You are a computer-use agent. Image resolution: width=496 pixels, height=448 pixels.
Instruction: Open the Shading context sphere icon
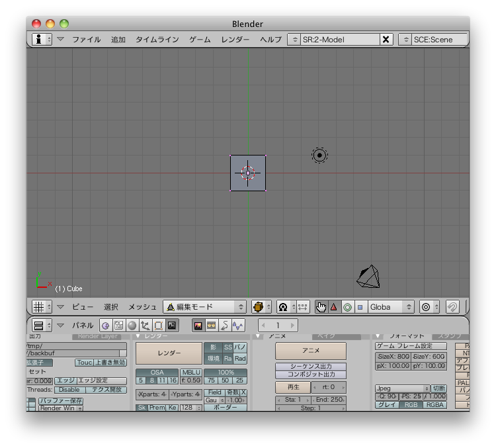click(x=132, y=326)
